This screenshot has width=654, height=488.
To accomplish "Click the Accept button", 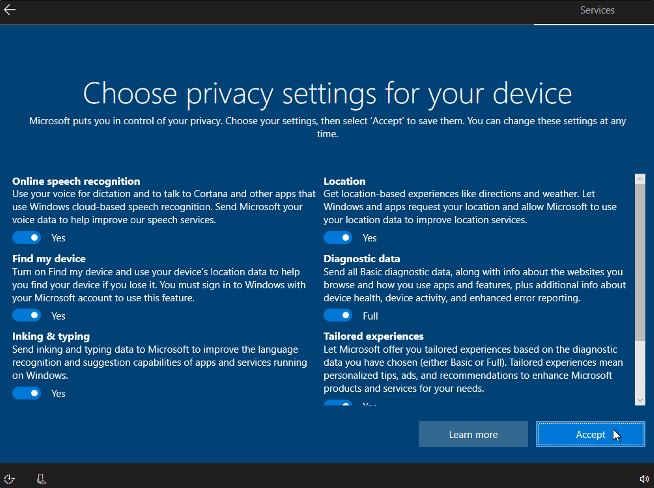I will (590, 434).
